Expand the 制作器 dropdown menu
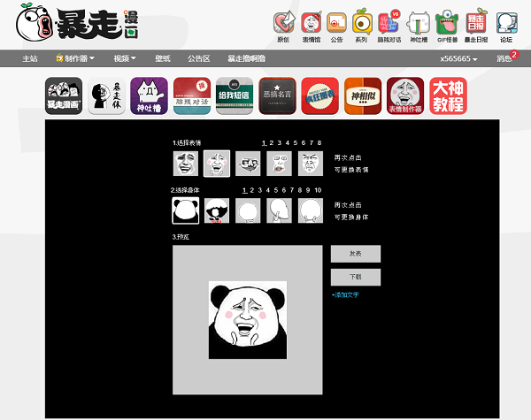The width and height of the screenshot is (531, 420). tap(75, 58)
